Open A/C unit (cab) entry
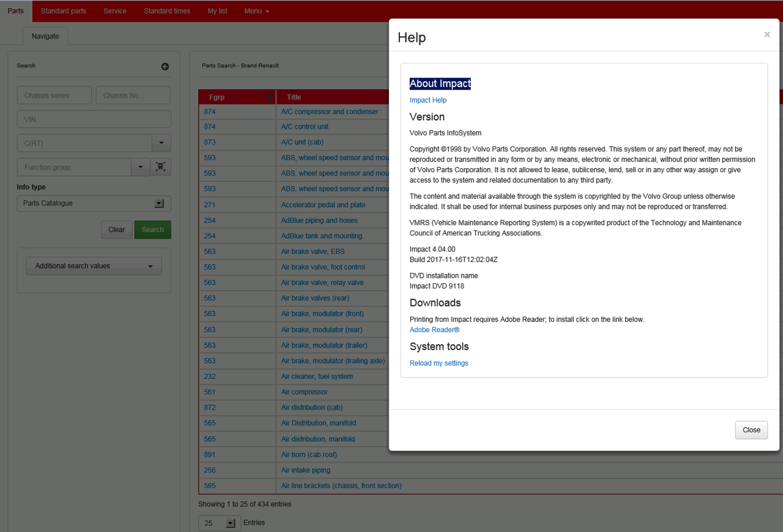This screenshot has height=532, width=783. coord(302,142)
